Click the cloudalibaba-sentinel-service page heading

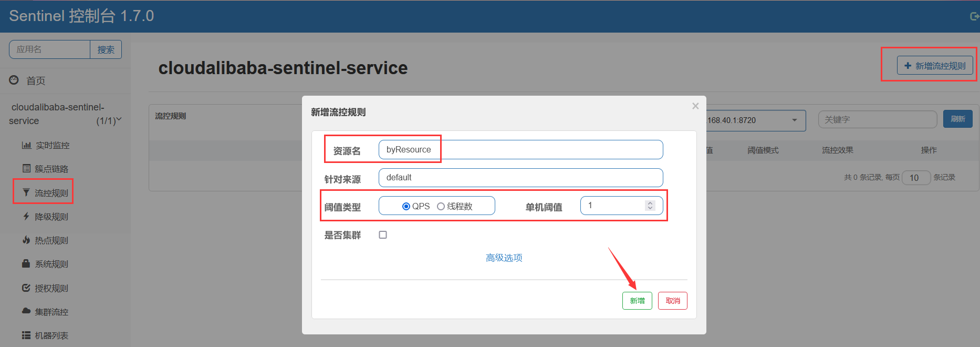pos(283,68)
